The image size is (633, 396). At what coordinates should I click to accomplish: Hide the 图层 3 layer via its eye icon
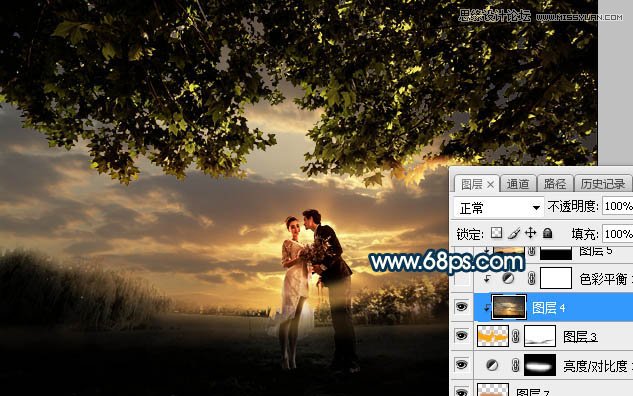coord(461,335)
